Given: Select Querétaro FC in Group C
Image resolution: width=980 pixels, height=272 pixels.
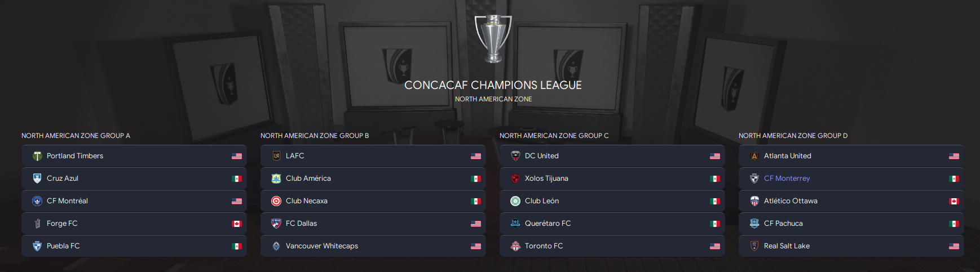Looking at the screenshot, I should click(x=548, y=224).
